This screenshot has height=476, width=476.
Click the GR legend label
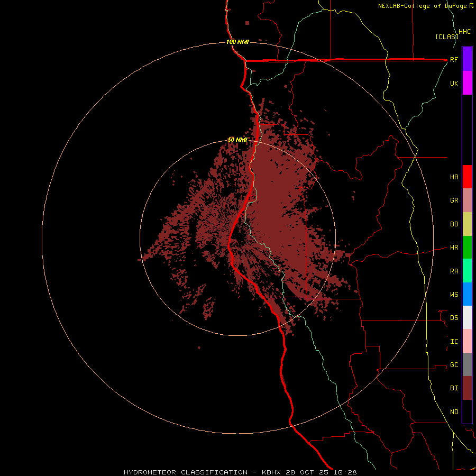click(x=454, y=200)
